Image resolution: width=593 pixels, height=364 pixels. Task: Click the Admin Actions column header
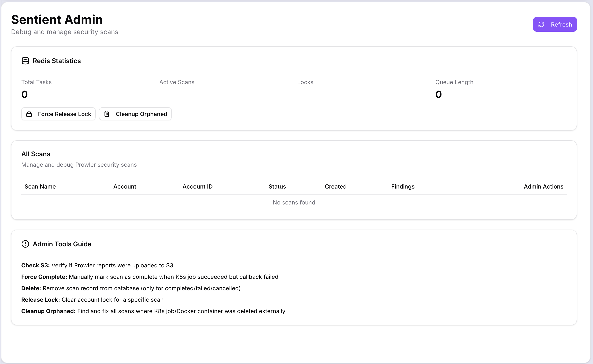pyautogui.click(x=544, y=186)
